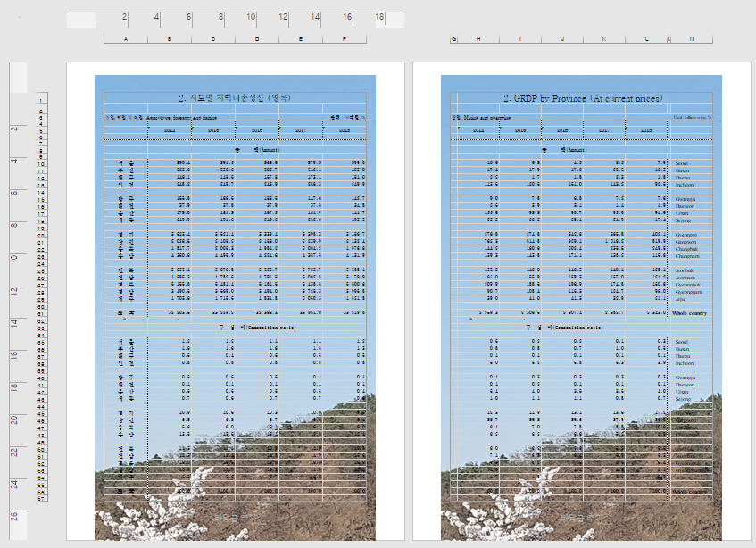Select column B header
756x548 pixels.
170,39
